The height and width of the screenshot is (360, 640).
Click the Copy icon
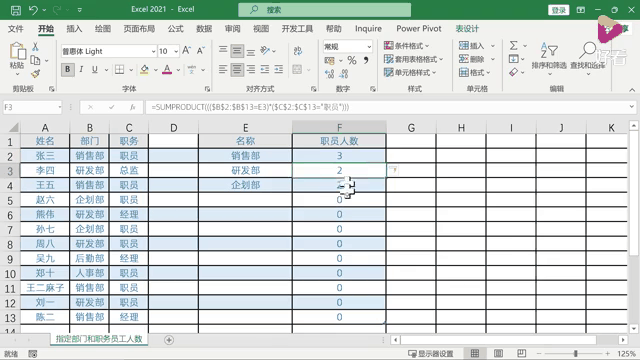[36, 60]
